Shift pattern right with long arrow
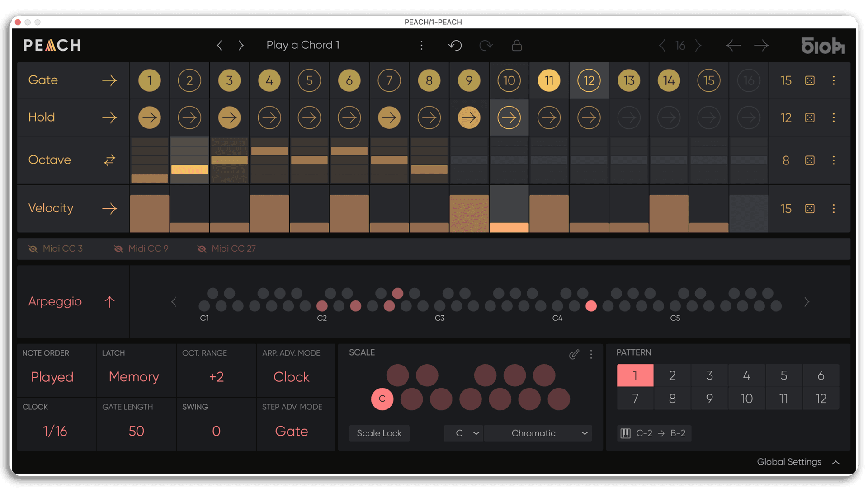868x488 pixels. pyautogui.click(x=761, y=45)
